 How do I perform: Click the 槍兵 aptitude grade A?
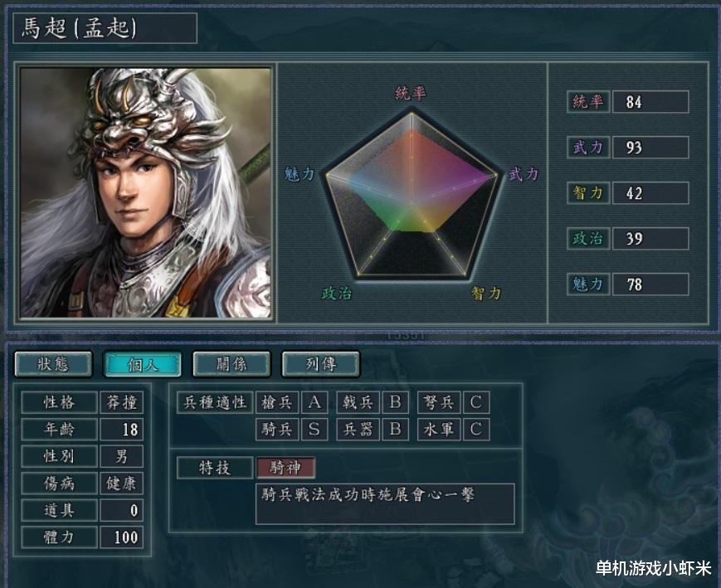tap(314, 402)
